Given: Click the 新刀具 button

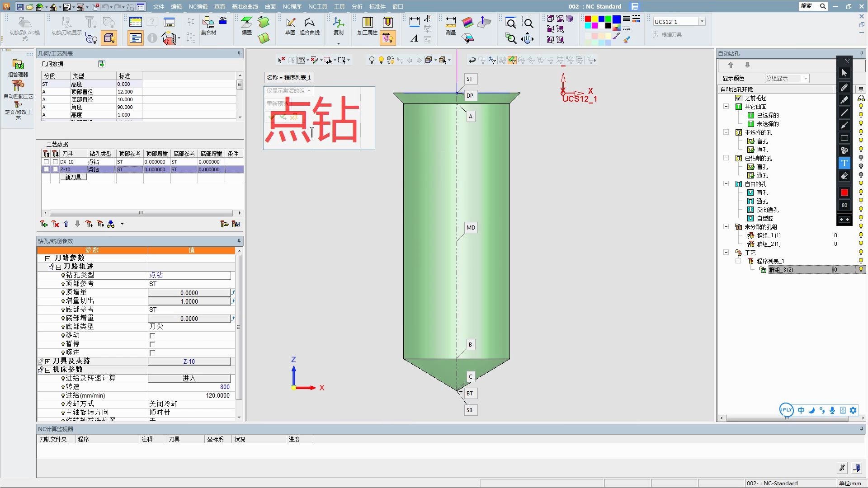Looking at the screenshot, I should [73, 177].
